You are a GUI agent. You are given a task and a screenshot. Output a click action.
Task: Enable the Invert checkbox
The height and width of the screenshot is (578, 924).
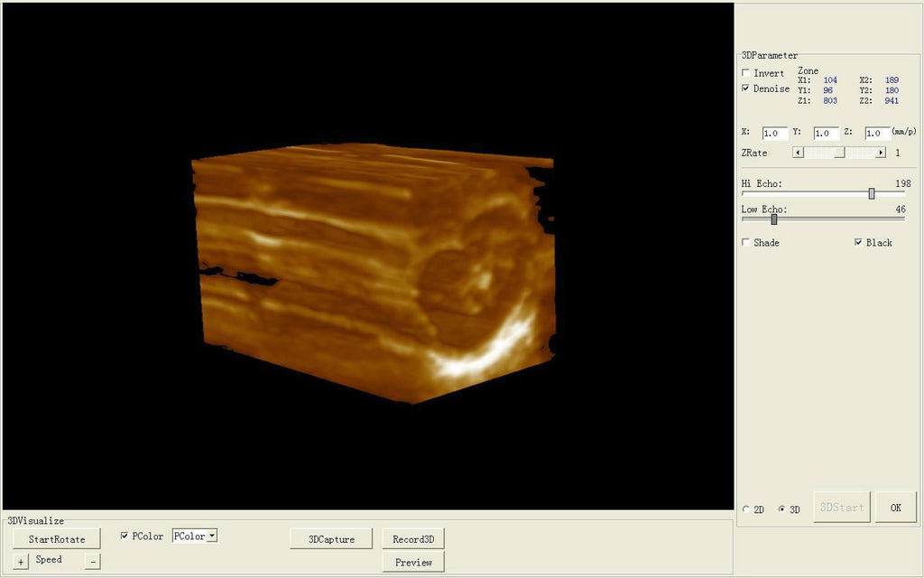pyautogui.click(x=745, y=73)
